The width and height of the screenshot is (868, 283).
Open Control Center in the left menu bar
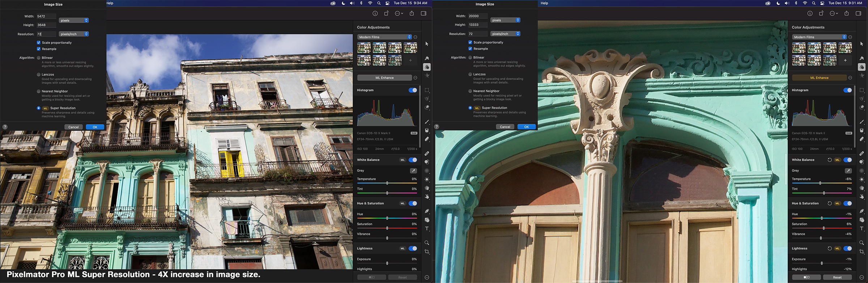pos(387,3)
